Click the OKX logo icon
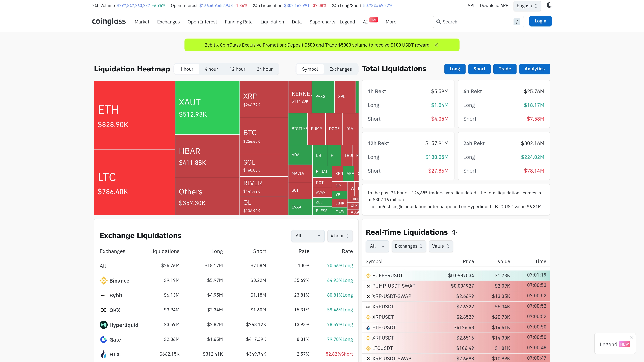The image size is (644, 362). [103, 310]
